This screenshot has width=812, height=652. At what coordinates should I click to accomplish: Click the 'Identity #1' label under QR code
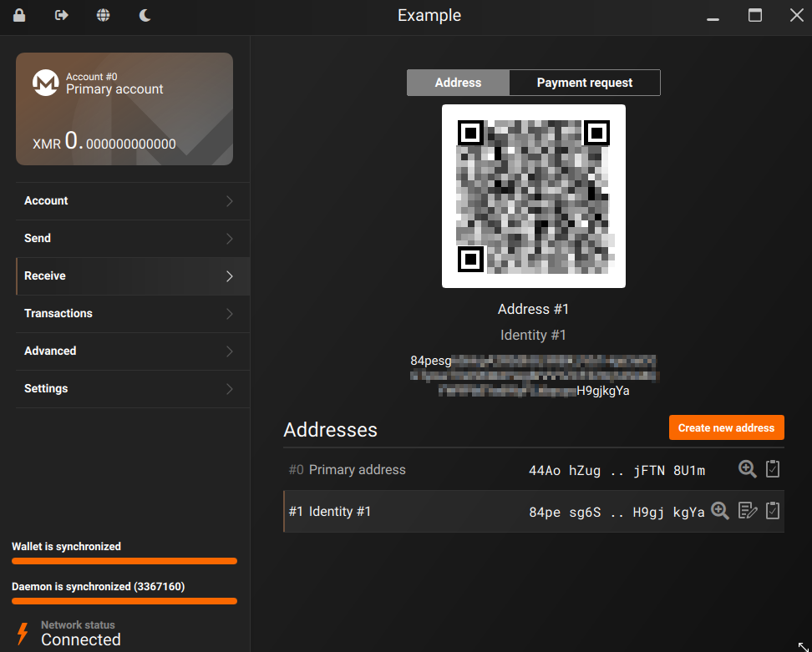coord(533,336)
